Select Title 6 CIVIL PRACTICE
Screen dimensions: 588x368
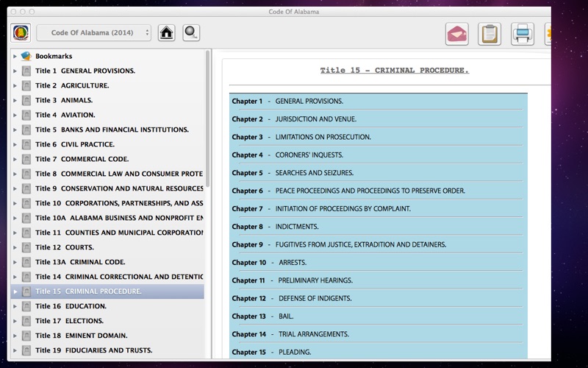(75, 144)
